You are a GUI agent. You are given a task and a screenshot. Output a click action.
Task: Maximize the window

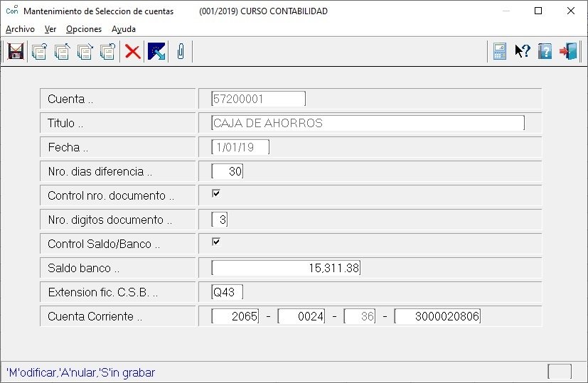coord(538,11)
